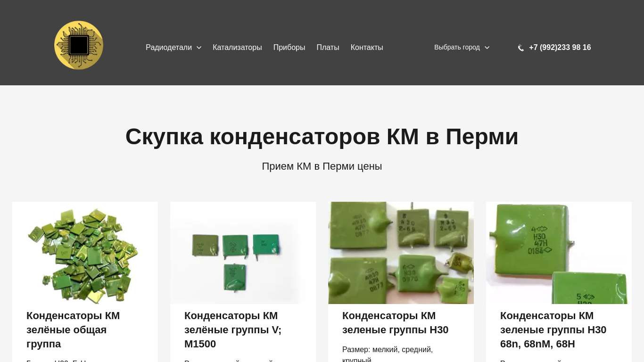
Task: Click the Н30 68n, 68nM, 68H title
Action: (x=553, y=329)
